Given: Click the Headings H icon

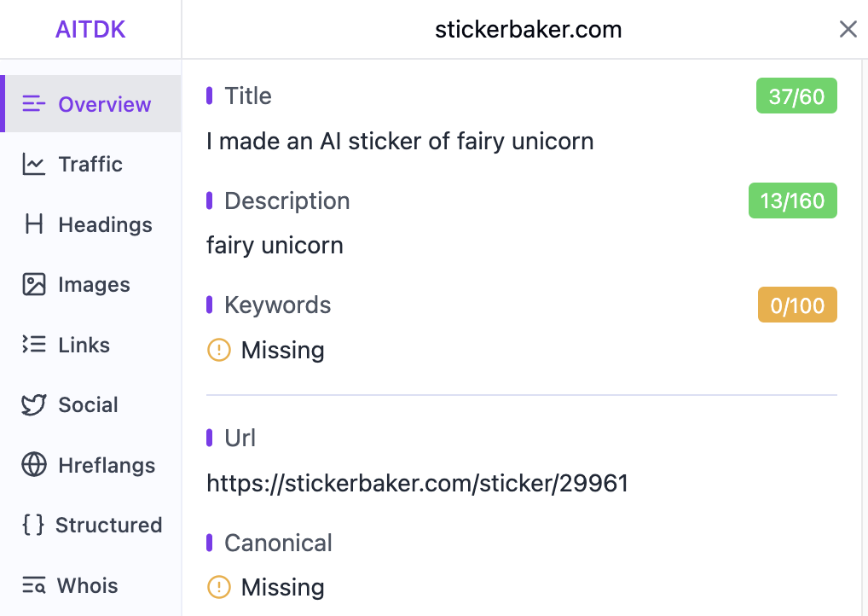Looking at the screenshot, I should click(x=34, y=225).
